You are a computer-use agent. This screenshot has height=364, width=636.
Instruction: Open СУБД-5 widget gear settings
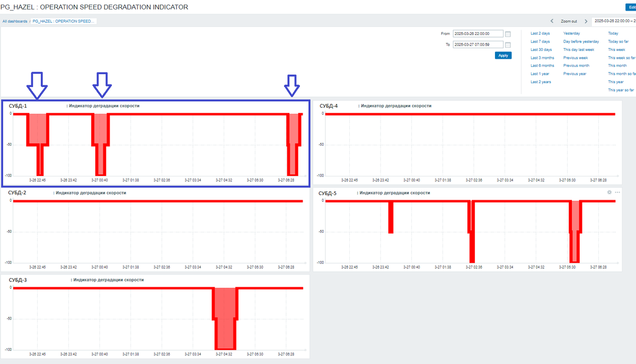[609, 192]
